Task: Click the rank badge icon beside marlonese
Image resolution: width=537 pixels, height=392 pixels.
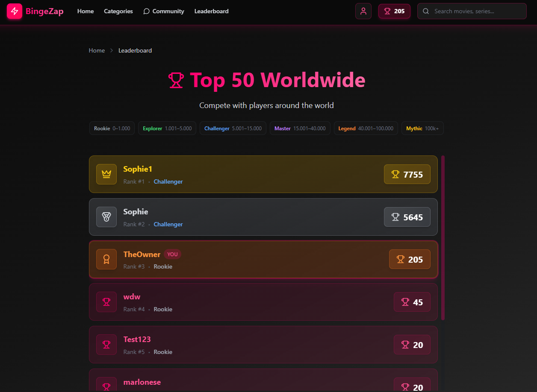Action: pos(106,384)
